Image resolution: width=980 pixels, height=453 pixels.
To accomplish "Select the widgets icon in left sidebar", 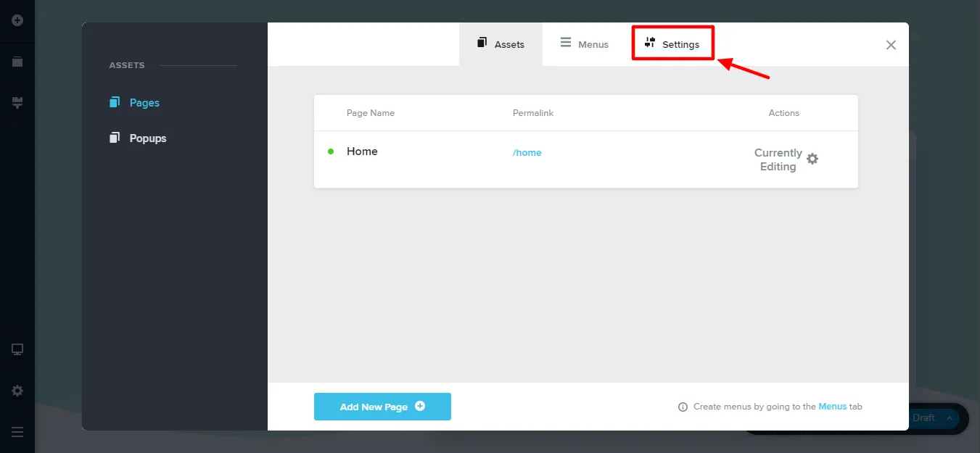I will pyautogui.click(x=17, y=103).
